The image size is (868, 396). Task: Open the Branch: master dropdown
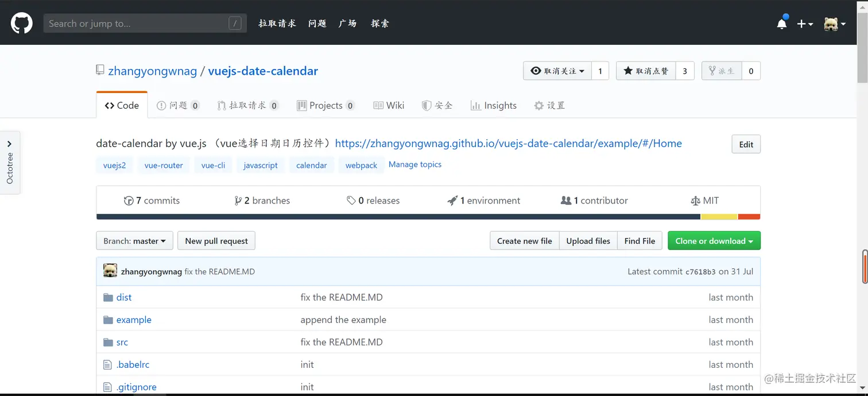tap(134, 241)
